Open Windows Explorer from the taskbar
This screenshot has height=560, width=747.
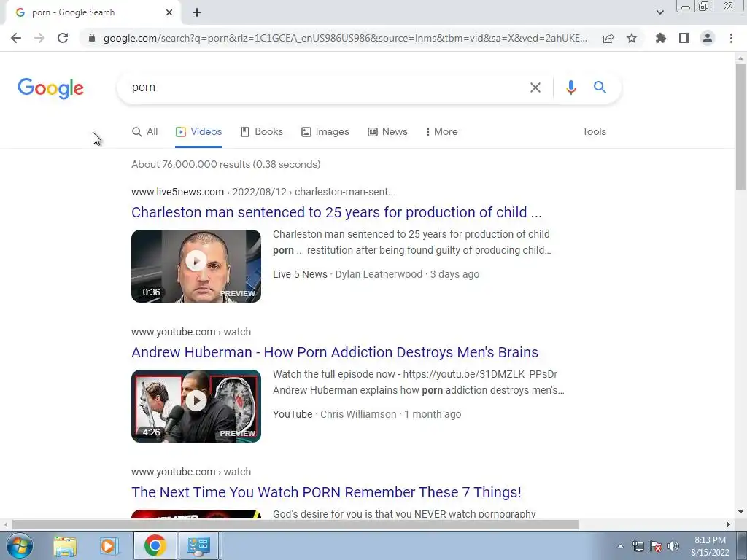pyautogui.click(x=65, y=545)
